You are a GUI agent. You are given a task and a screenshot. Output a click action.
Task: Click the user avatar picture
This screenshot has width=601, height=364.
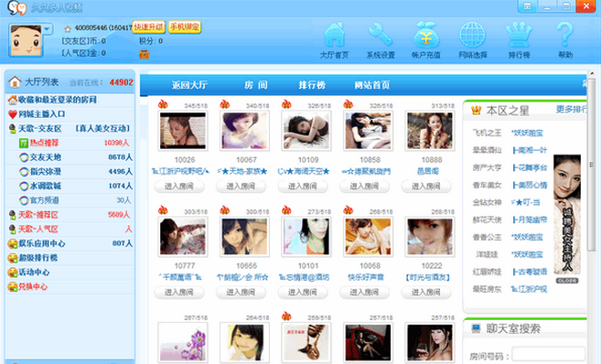pyautogui.click(x=26, y=40)
